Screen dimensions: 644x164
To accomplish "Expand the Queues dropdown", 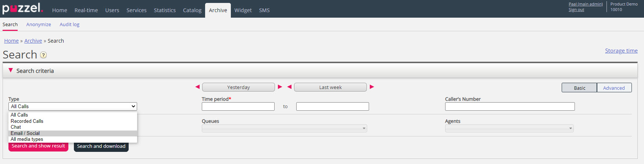I will pos(284,128).
